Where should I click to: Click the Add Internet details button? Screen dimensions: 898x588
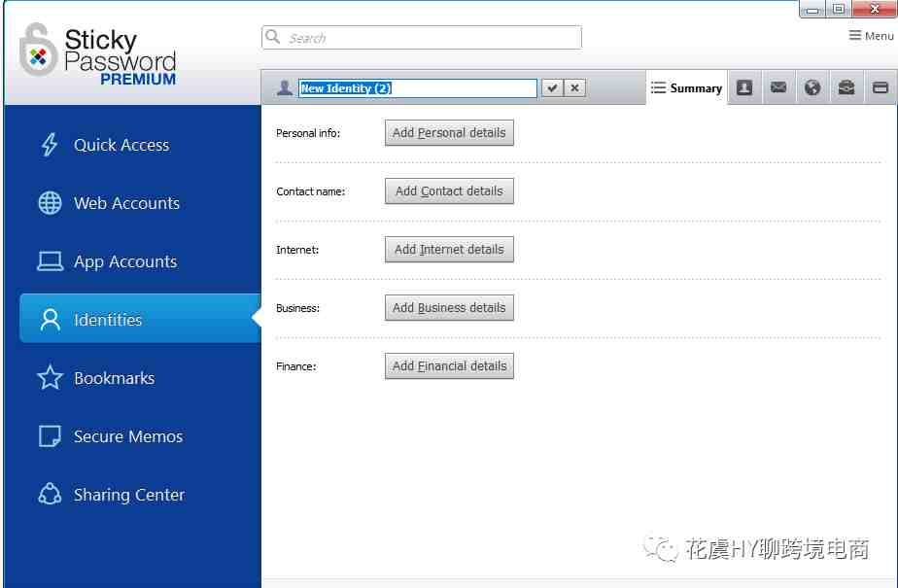click(449, 250)
